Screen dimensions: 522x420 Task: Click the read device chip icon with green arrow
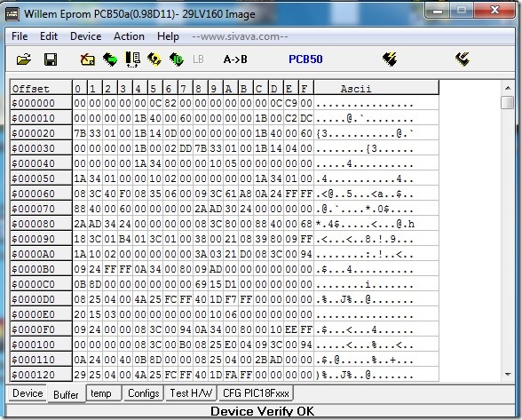click(x=110, y=59)
